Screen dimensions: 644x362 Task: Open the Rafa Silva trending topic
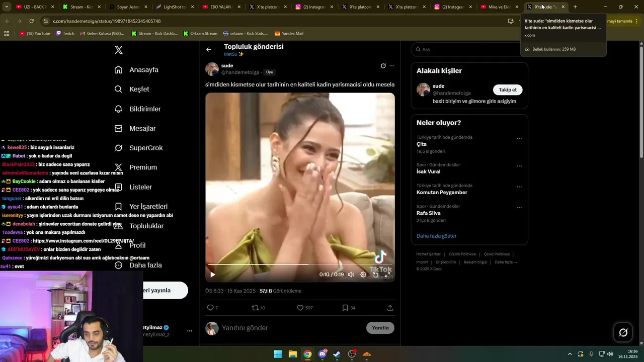pos(429,213)
